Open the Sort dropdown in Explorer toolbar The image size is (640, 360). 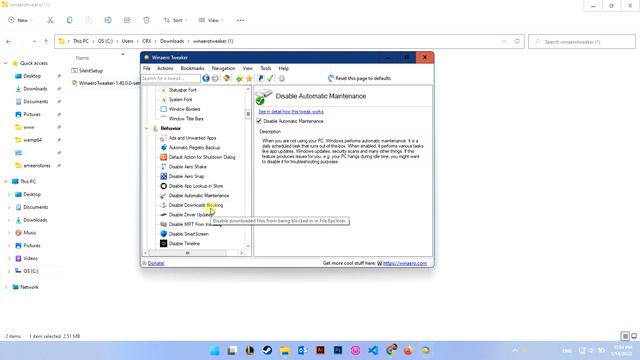tap(176, 20)
